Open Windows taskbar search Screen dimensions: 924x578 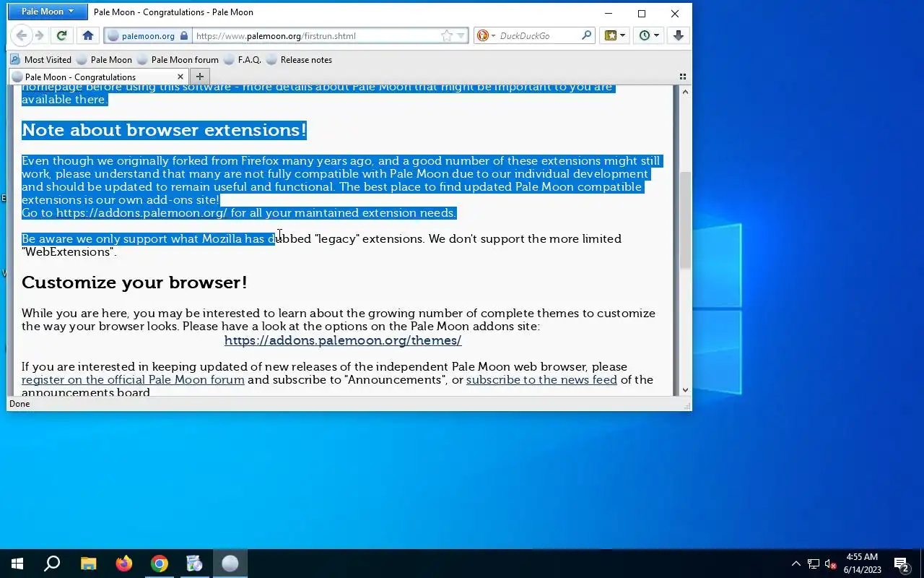[x=52, y=564]
